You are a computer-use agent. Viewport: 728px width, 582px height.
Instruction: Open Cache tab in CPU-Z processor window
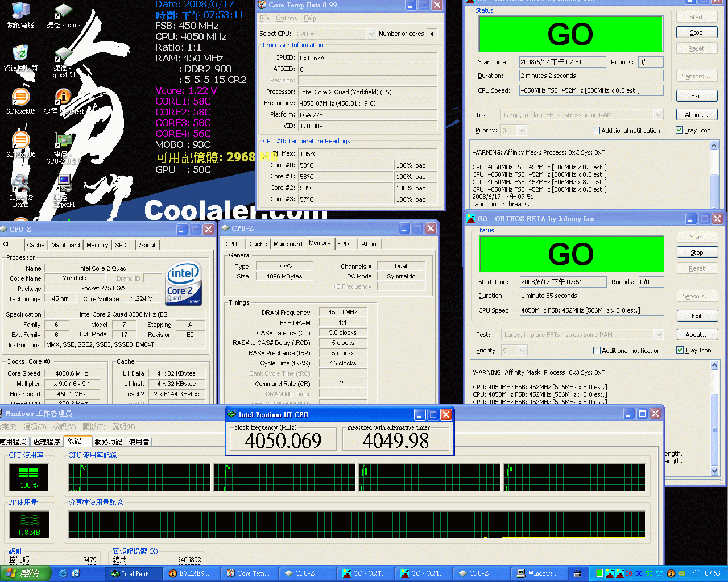tap(36, 245)
